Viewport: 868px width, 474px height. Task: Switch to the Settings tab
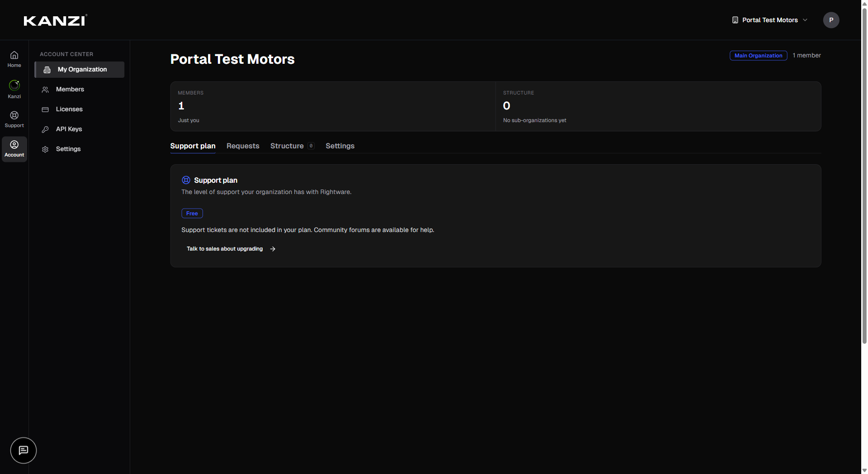pyautogui.click(x=340, y=146)
